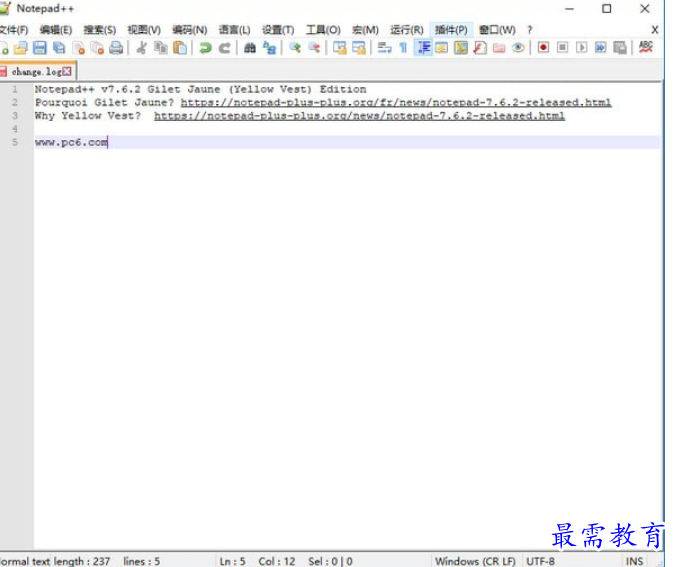This screenshot has height=567, width=673.
Task: Cut selection with the scissors icon
Action: (141, 48)
